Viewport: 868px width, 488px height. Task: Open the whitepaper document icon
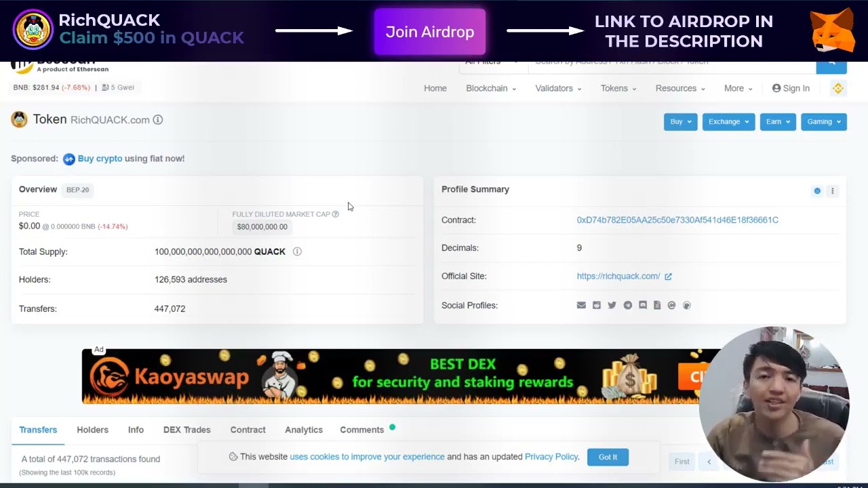click(x=657, y=305)
